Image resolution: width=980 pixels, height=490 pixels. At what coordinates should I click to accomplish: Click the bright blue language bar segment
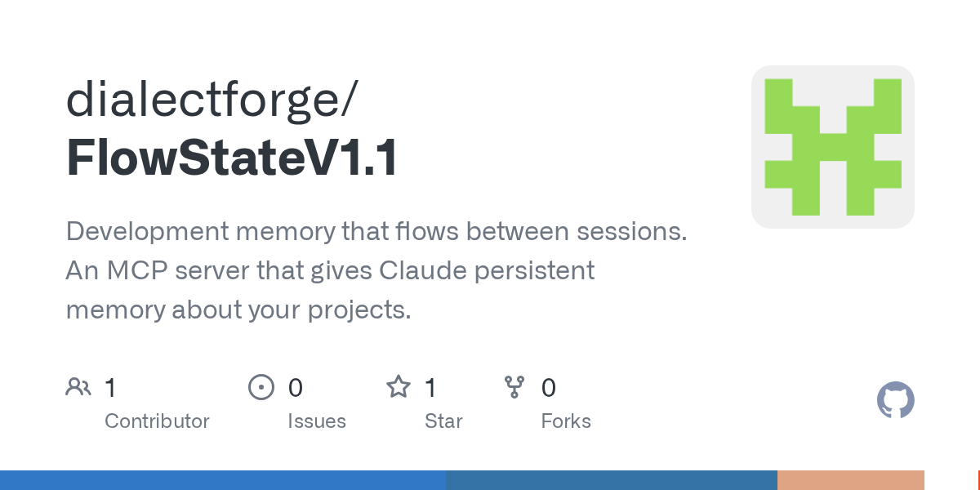(x=223, y=480)
